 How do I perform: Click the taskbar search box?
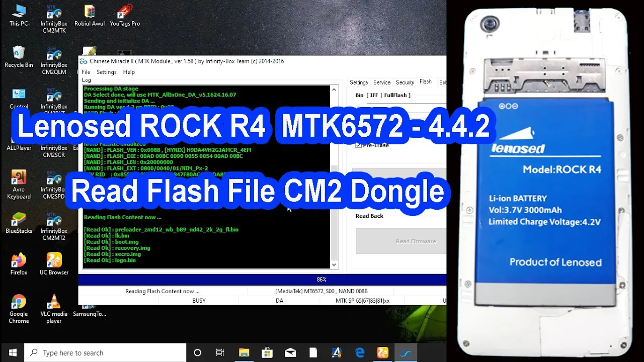(105, 352)
